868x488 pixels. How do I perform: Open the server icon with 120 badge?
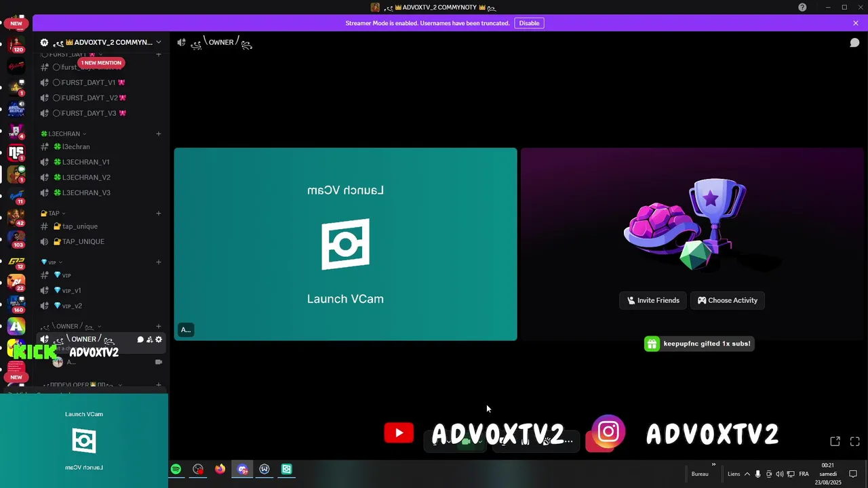pos(16,44)
